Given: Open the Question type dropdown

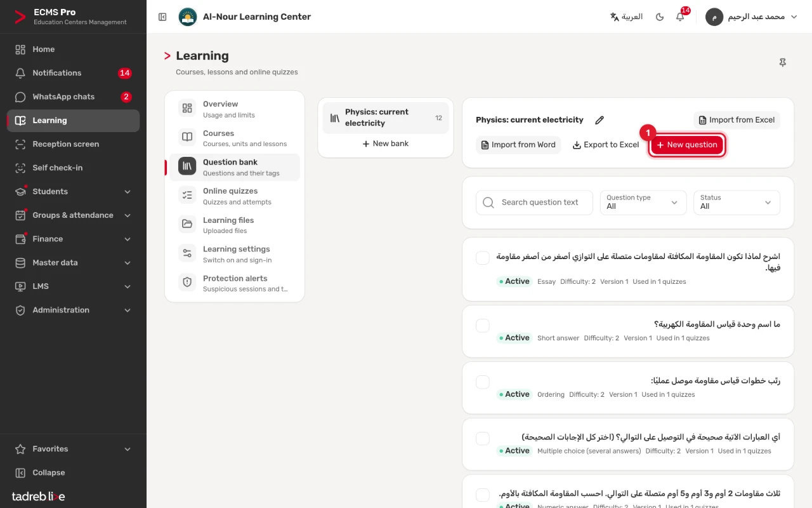Looking at the screenshot, I should (x=643, y=203).
